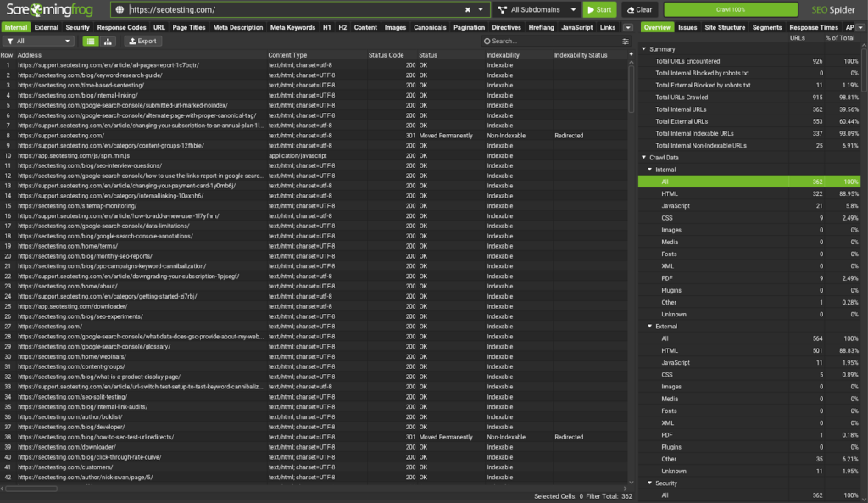This screenshot has width=868, height=503.
Task: Select the support.seotesting.com/ redirect row 8
Action: pos(314,135)
